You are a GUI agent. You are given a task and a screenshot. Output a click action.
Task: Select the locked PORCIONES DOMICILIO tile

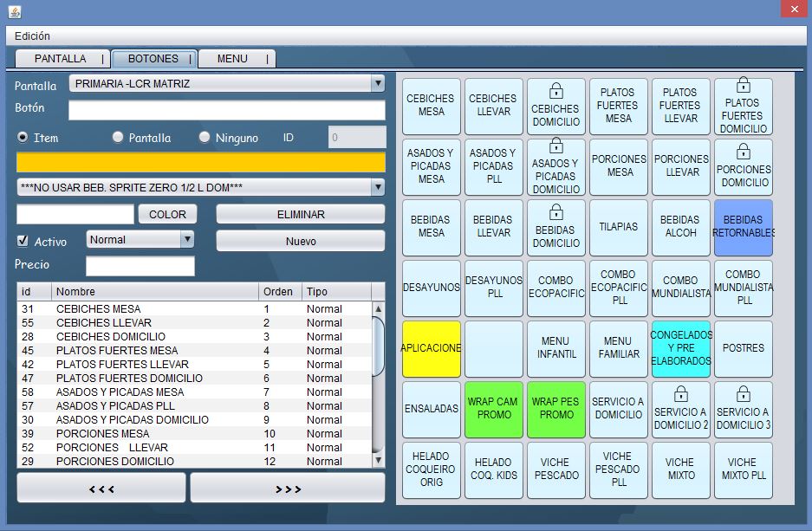pyautogui.click(x=743, y=167)
